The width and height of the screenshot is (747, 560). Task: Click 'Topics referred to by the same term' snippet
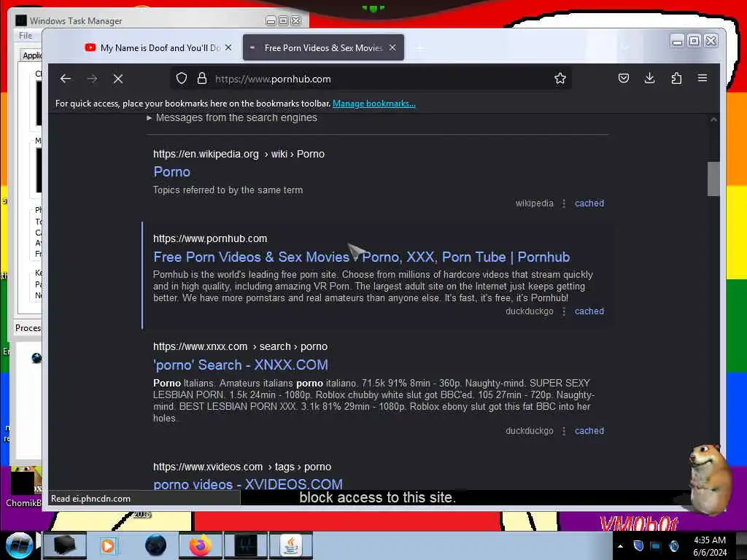coord(228,190)
